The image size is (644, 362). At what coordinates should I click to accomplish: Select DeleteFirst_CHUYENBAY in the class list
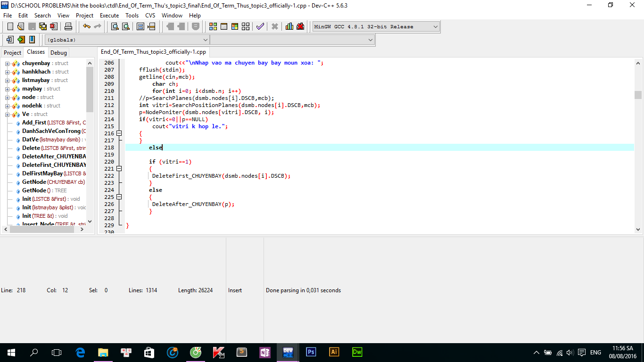[x=54, y=165]
